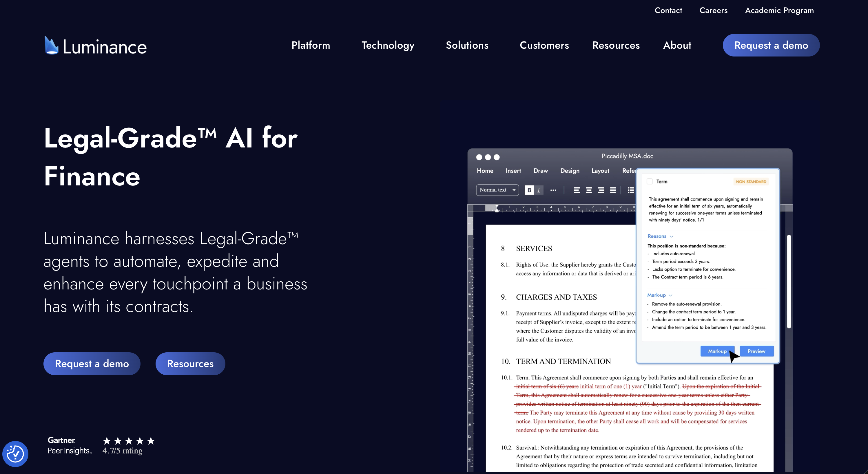The height and width of the screenshot is (474, 868).
Task: Click the indent marker on the ruler
Action: pos(497,208)
